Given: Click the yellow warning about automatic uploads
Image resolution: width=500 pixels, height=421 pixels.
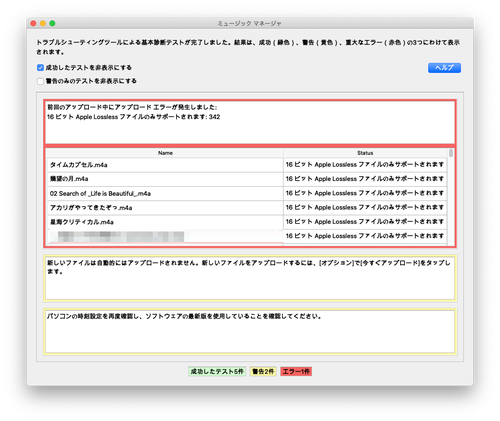Looking at the screenshot, I should coord(250,278).
